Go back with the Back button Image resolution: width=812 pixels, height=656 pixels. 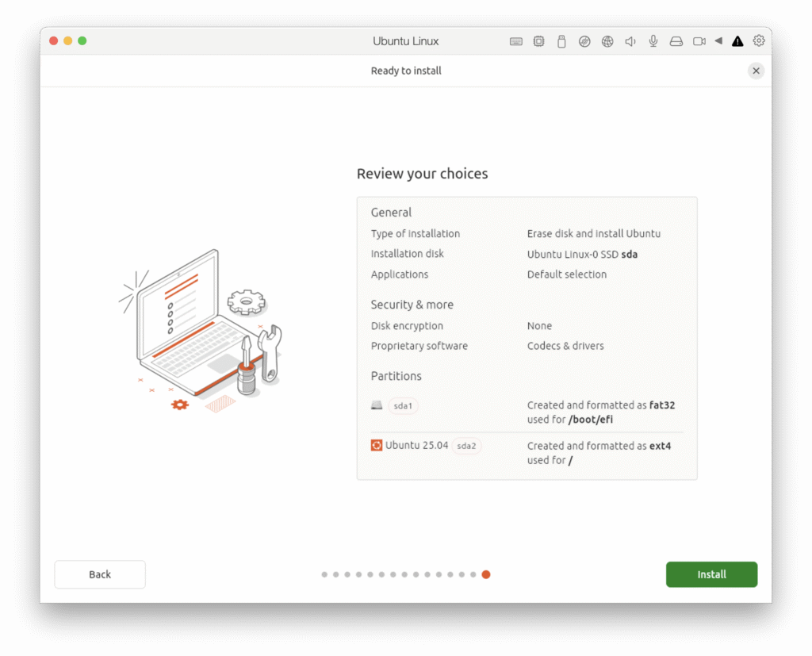[x=100, y=574]
